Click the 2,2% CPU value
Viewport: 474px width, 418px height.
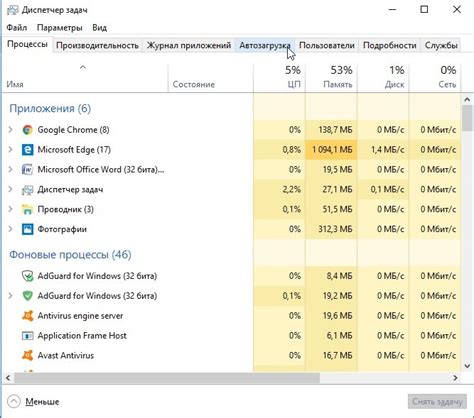point(292,190)
